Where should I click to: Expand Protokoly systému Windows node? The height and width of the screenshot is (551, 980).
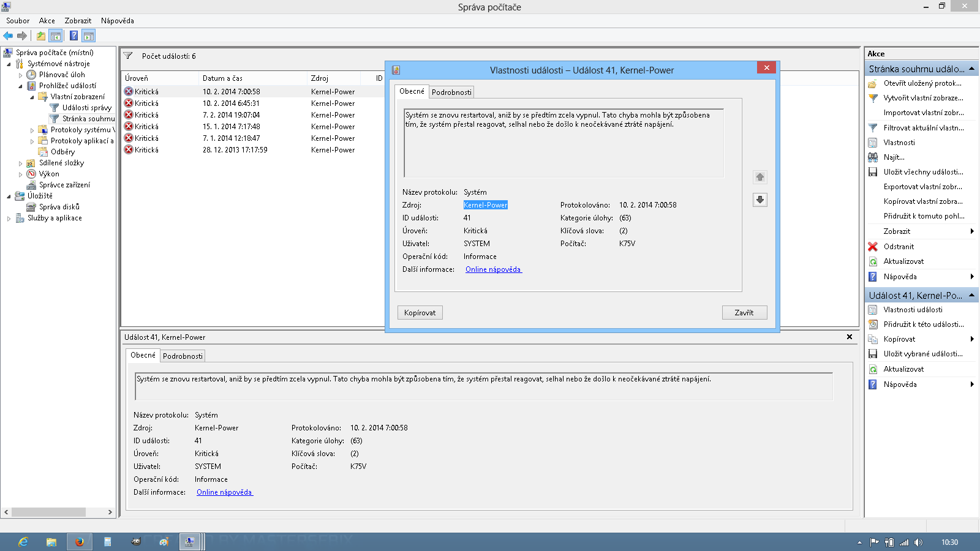click(32, 130)
